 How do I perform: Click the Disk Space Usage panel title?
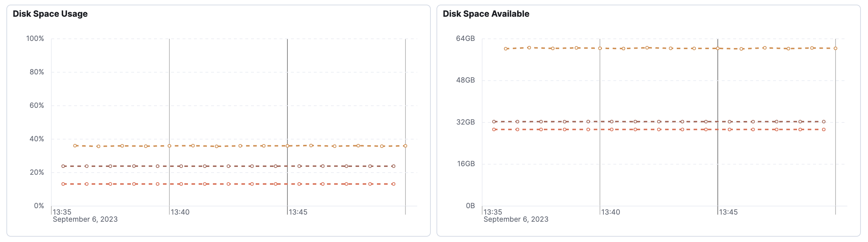[50, 14]
